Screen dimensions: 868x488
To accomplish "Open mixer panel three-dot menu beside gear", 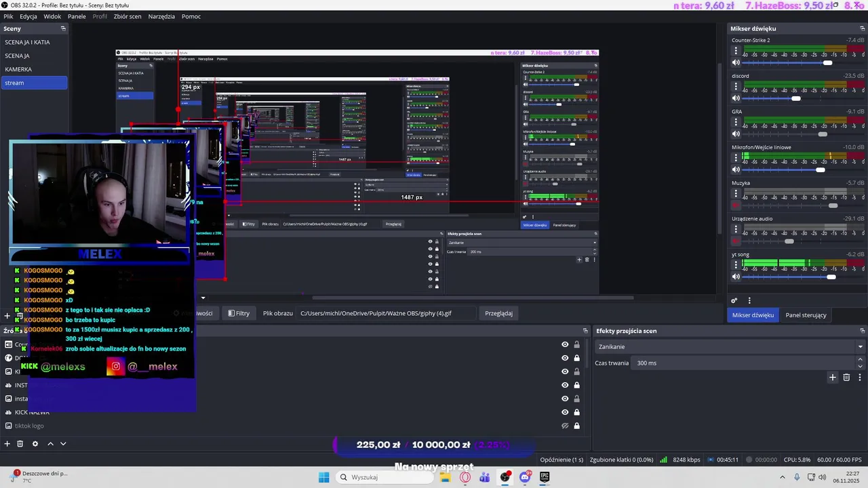I will (749, 300).
